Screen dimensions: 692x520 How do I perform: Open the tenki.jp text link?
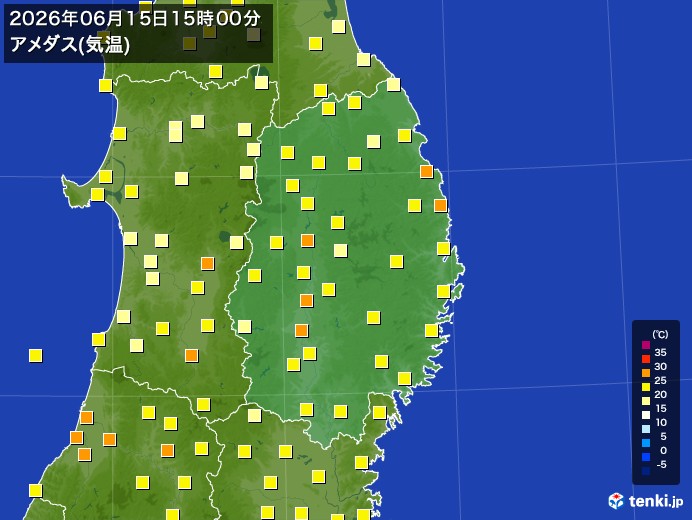[656, 501]
